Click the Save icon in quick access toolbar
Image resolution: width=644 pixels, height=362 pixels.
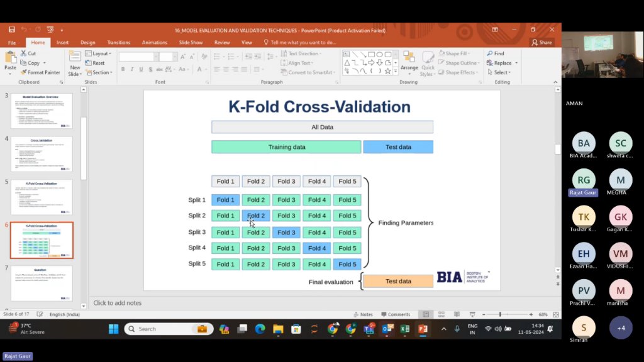(11, 30)
